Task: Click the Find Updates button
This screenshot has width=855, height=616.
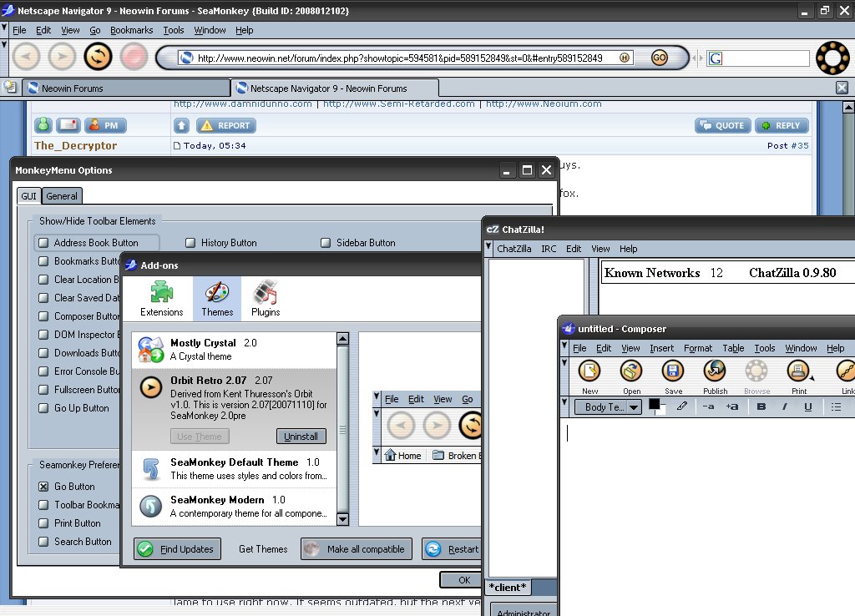Action: [x=178, y=549]
